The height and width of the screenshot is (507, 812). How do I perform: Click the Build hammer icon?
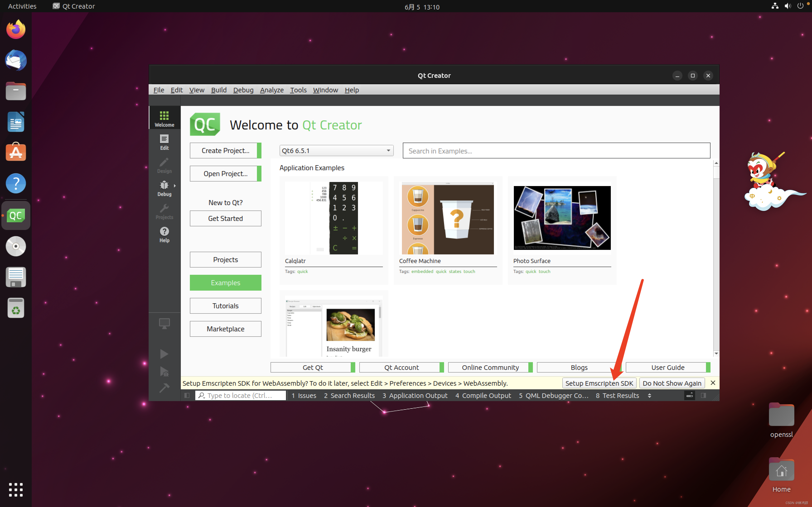[x=164, y=388]
